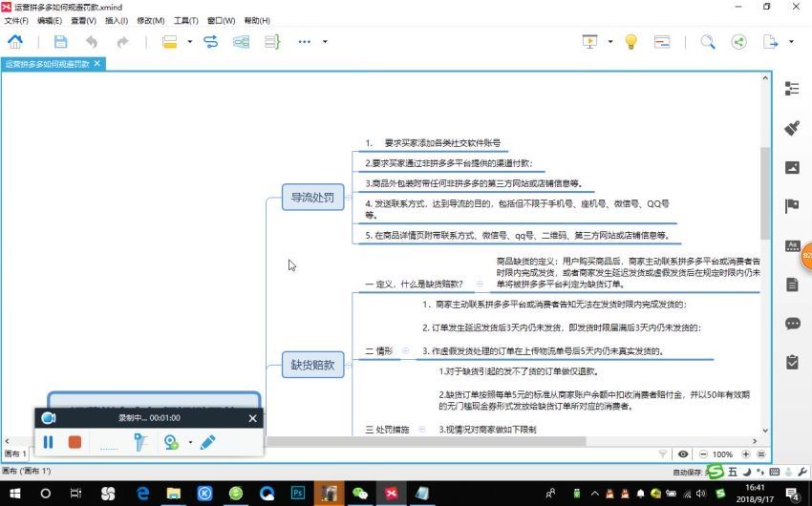Export the mind map via export icon
Image resolution: width=812 pixels, height=506 pixels.
coord(770,41)
